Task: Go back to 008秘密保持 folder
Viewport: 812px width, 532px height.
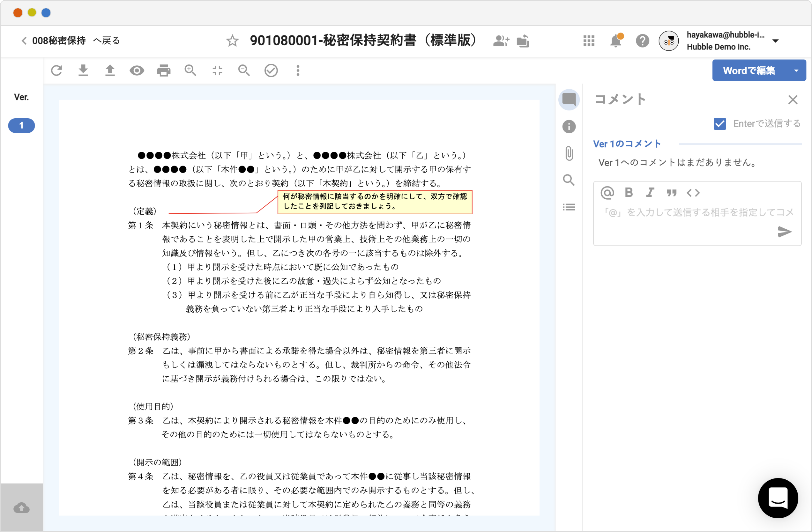Action: pos(70,41)
